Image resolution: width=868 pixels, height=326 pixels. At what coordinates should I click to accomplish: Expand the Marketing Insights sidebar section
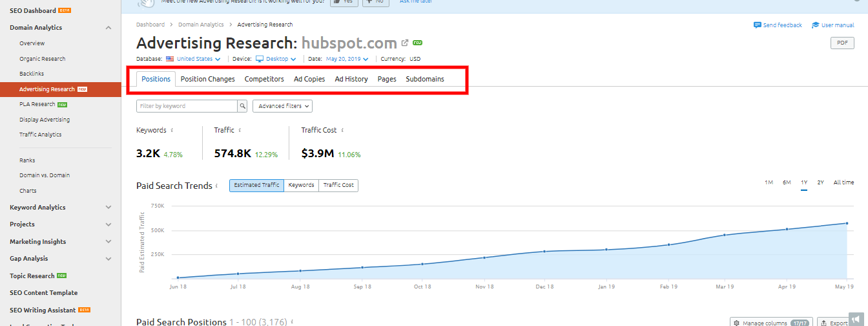pos(108,242)
